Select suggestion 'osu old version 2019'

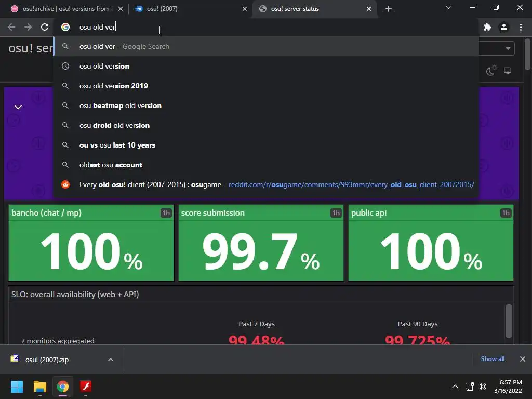point(267,86)
